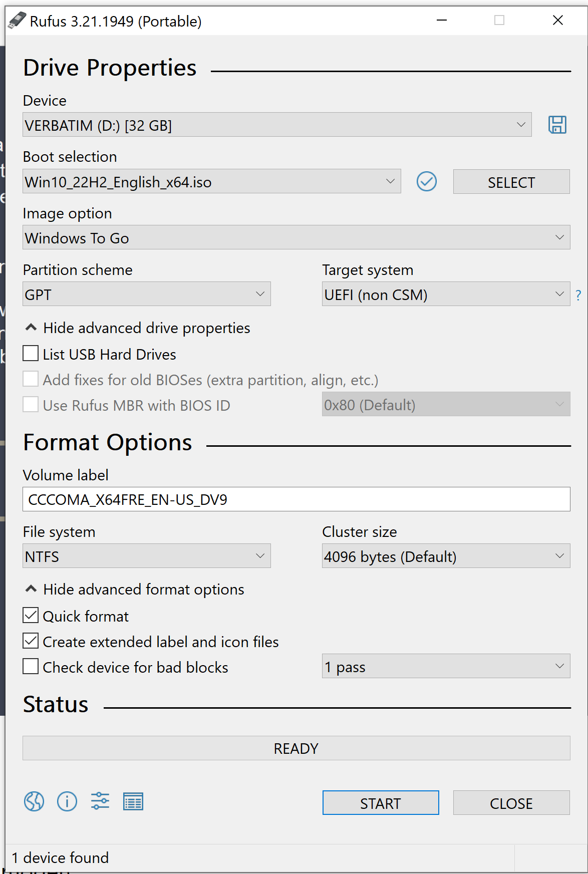Viewport: 588px width, 874px height.
Task: Collapse Hide advanced drive properties
Action: point(138,328)
